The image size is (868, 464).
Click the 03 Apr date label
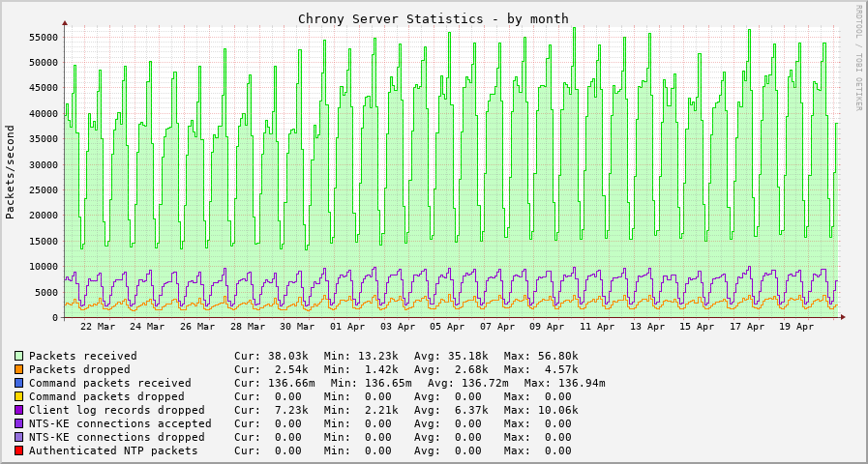(x=398, y=327)
